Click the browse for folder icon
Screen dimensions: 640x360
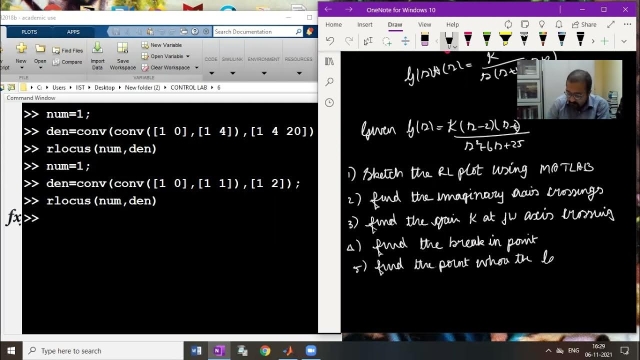(11, 87)
